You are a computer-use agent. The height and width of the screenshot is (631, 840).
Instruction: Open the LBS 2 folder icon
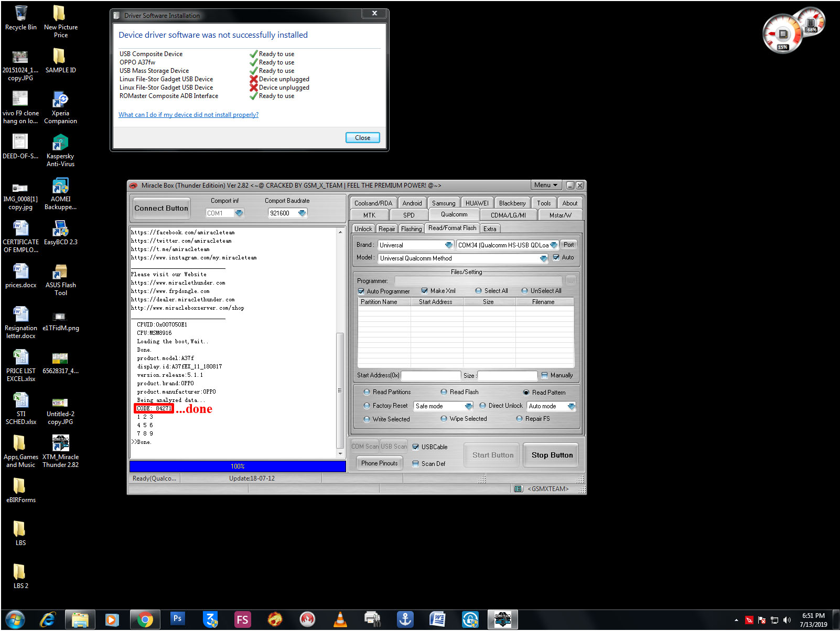click(21, 576)
